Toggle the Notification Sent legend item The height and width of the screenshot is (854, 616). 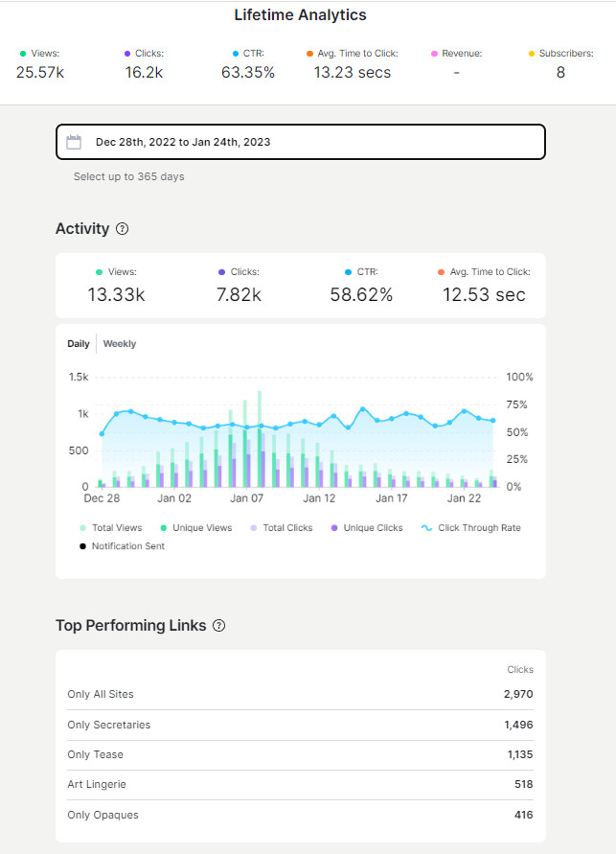point(122,546)
